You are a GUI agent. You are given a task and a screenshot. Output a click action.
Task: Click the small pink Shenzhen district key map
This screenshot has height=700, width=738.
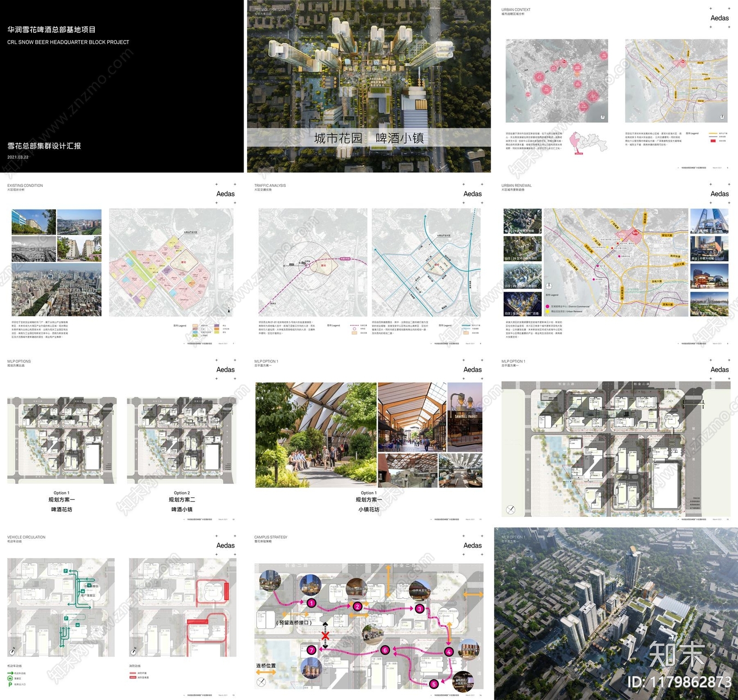[589, 143]
